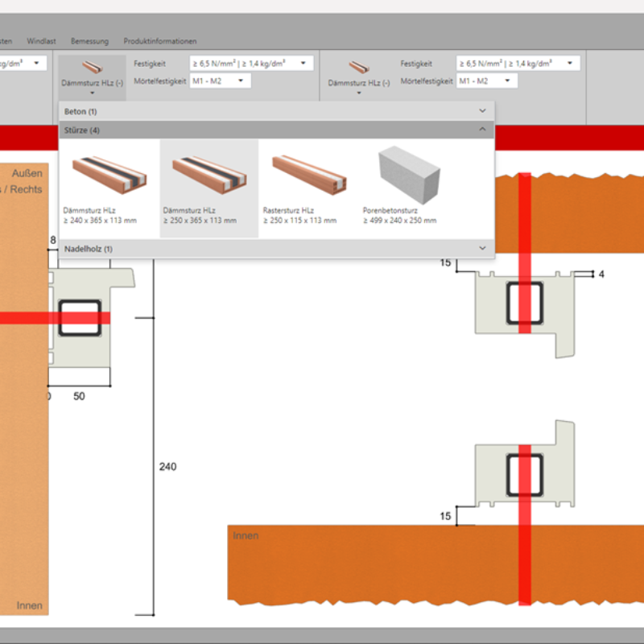Open the first Mörtelfestigkeit M1 - M2 dropdown

pyautogui.click(x=221, y=80)
